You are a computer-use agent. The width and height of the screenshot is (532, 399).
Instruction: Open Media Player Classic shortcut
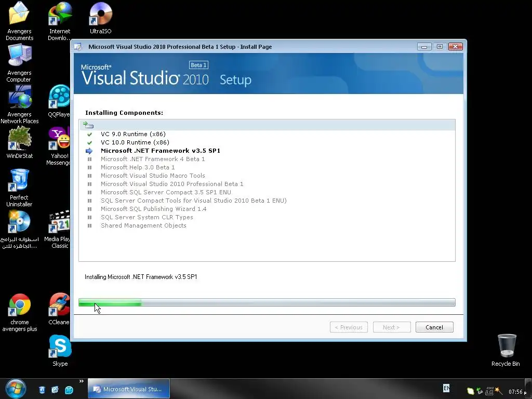pyautogui.click(x=59, y=221)
